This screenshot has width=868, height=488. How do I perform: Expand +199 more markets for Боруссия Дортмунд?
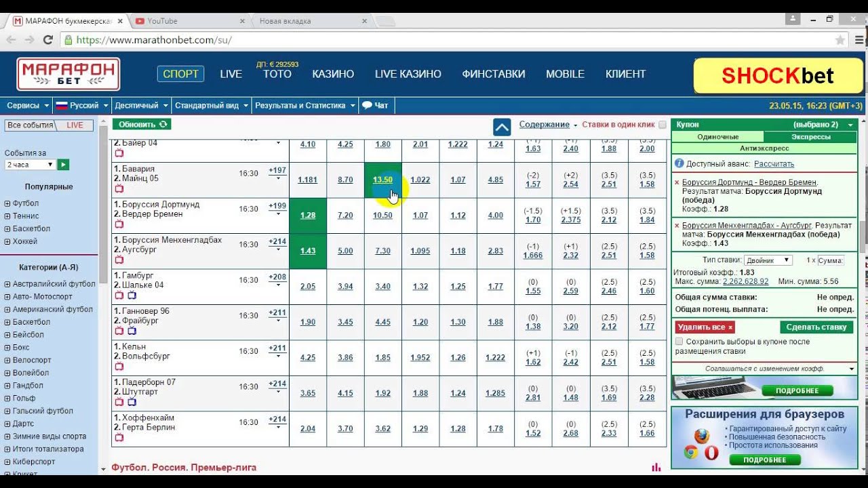277,209
